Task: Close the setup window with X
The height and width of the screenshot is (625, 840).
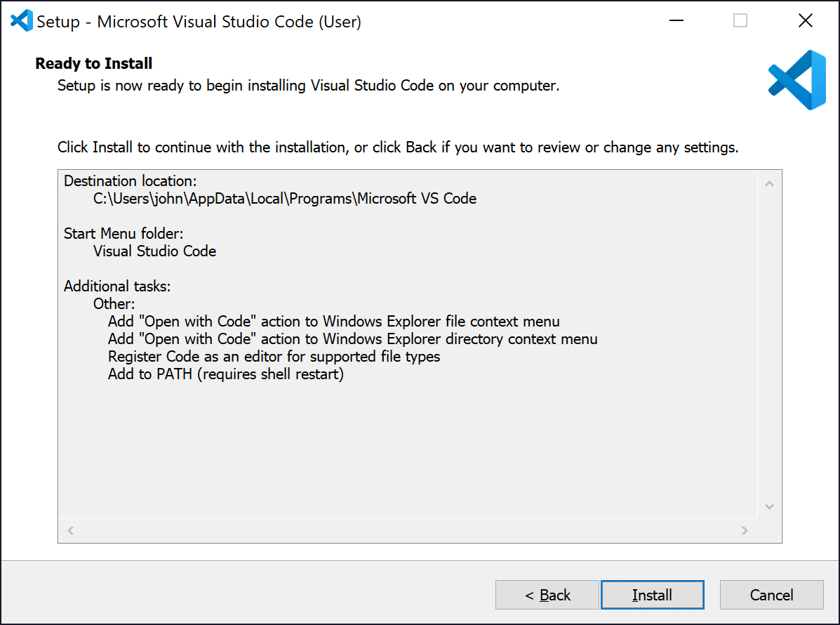Action: (805, 21)
